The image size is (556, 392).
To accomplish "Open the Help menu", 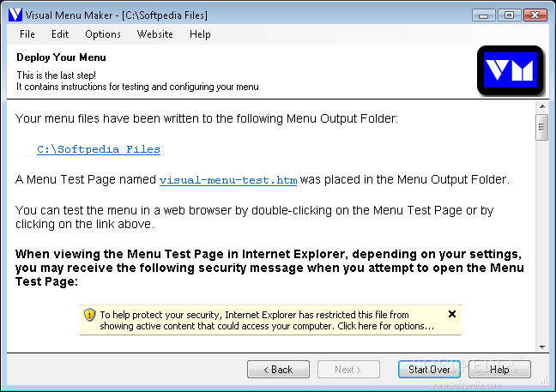I will (200, 34).
